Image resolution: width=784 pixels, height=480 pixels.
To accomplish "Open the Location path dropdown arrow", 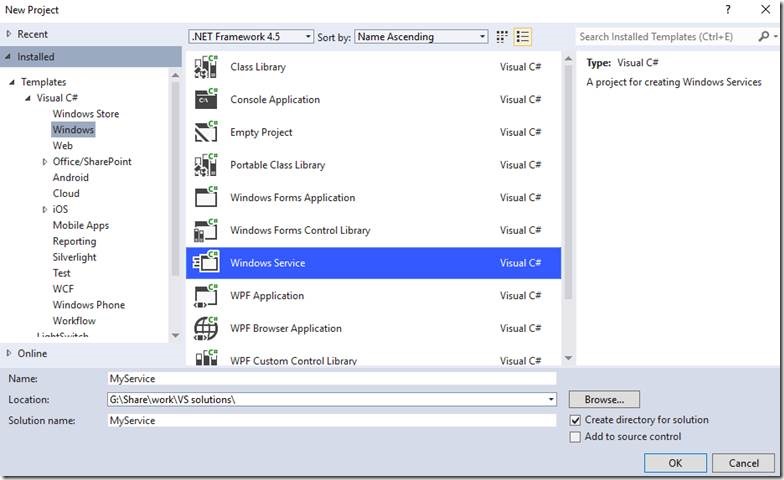I will tap(550, 400).
